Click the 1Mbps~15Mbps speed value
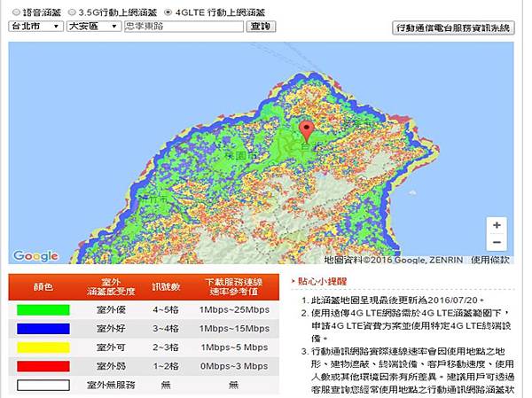Image resolution: width=532 pixels, height=398 pixels. (x=234, y=329)
